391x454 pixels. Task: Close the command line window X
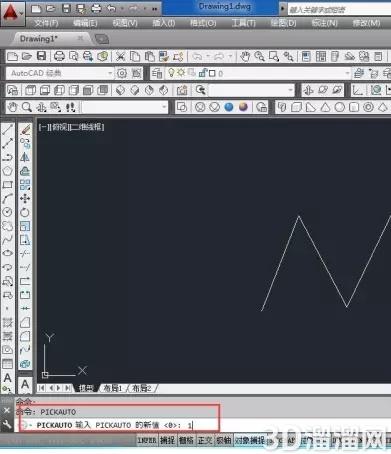(7, 411)
